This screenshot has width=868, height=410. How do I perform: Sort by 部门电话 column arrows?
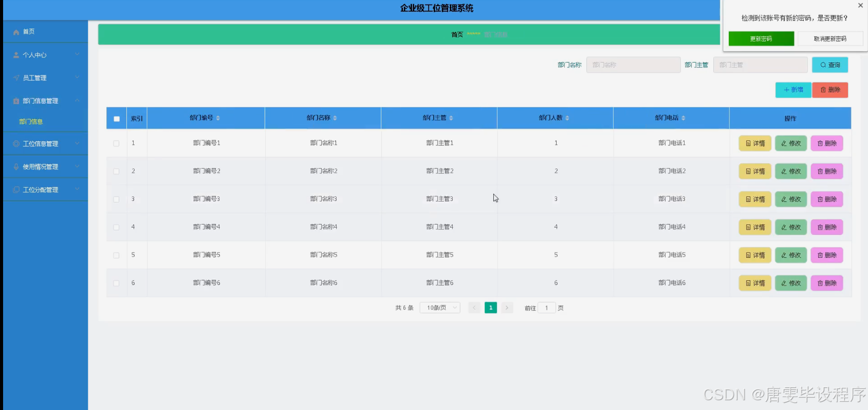pyautogui.click(x=684, y=118)
